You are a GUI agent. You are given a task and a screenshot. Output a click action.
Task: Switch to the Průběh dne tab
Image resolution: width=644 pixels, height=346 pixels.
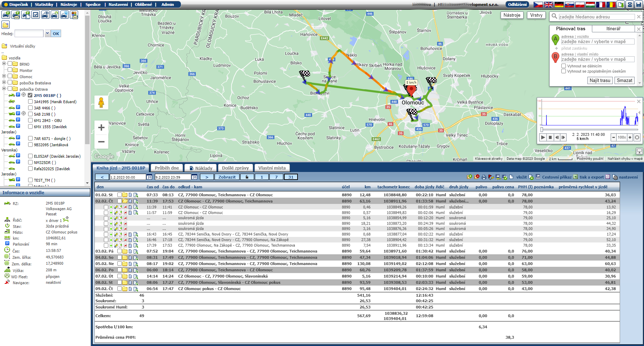click(167, 168)
